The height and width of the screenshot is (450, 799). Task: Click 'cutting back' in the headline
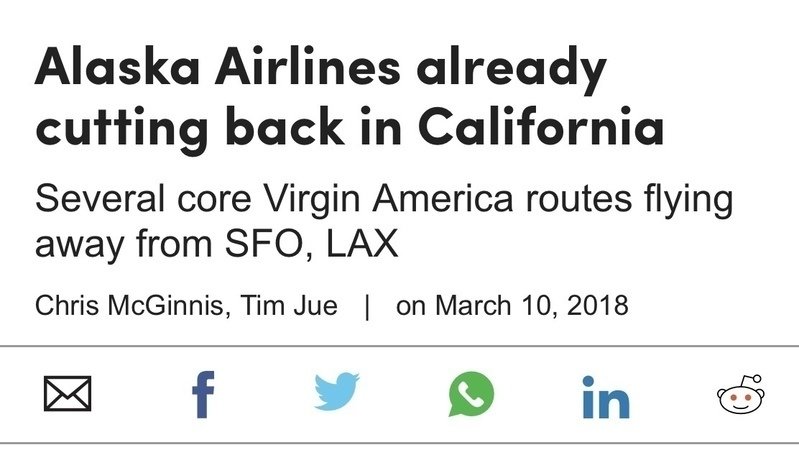[x=190, y=126]
